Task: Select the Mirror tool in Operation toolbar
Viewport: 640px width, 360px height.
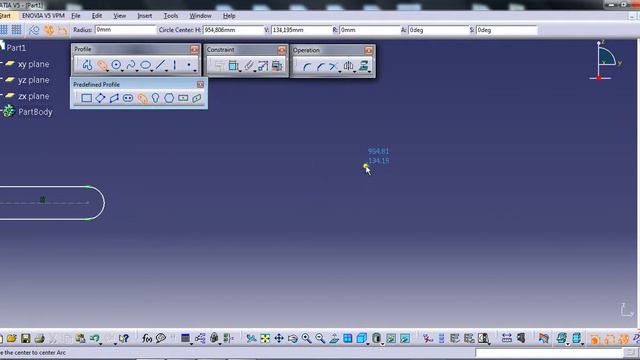Action: [x=348, y=66]
